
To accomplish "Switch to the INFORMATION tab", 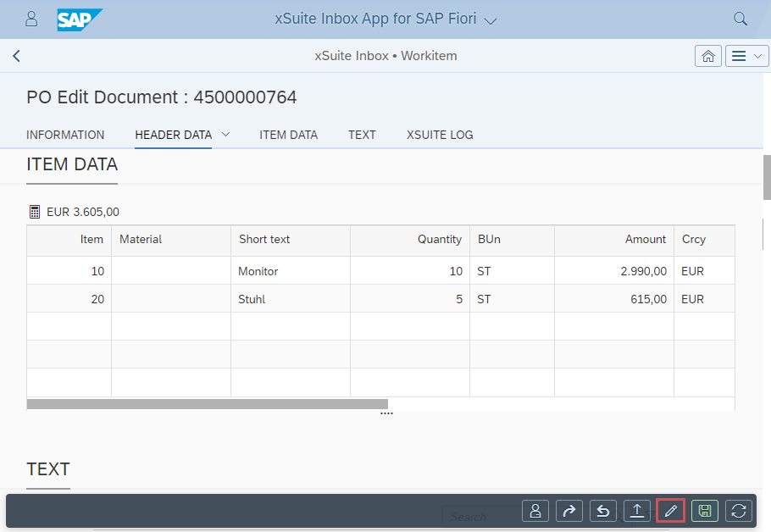I will pyautogui.click(x=65, y=135).
